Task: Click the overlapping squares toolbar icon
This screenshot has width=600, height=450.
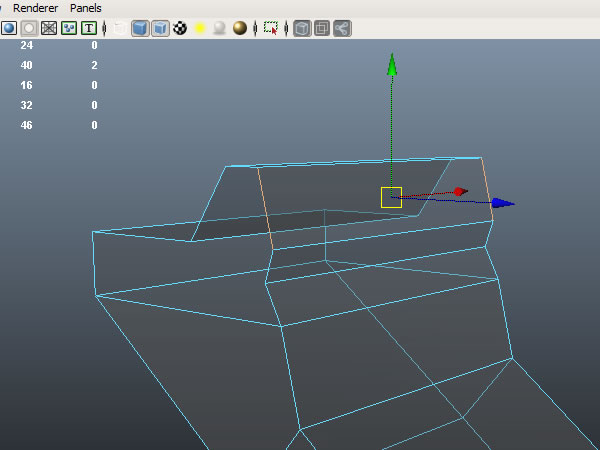Action: (x=321, y=28)
